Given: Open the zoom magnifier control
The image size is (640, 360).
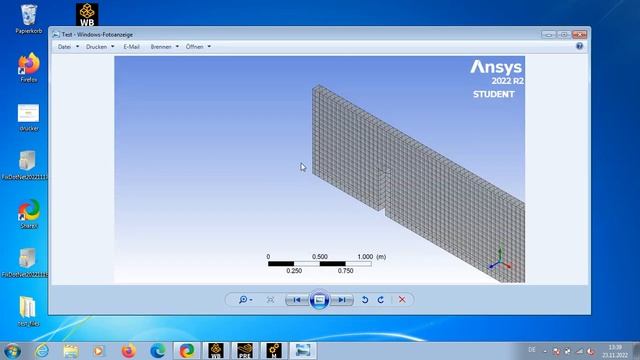Looking at the screenshot, I should click(x=245, y=300).
